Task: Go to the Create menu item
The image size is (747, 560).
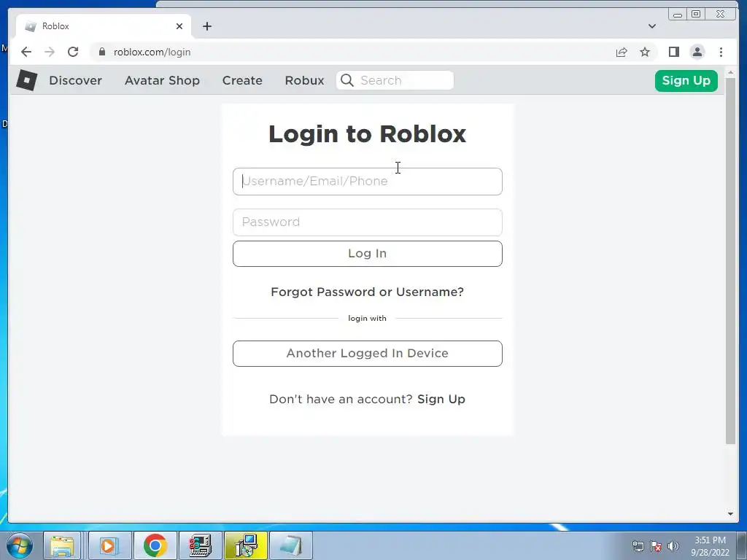Action: [242, 80]
